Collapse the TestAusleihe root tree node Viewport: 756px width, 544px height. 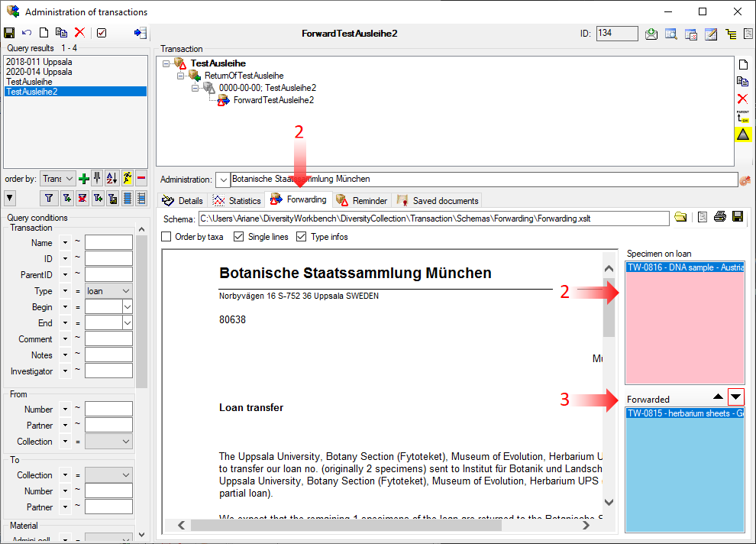coord(166,63)
